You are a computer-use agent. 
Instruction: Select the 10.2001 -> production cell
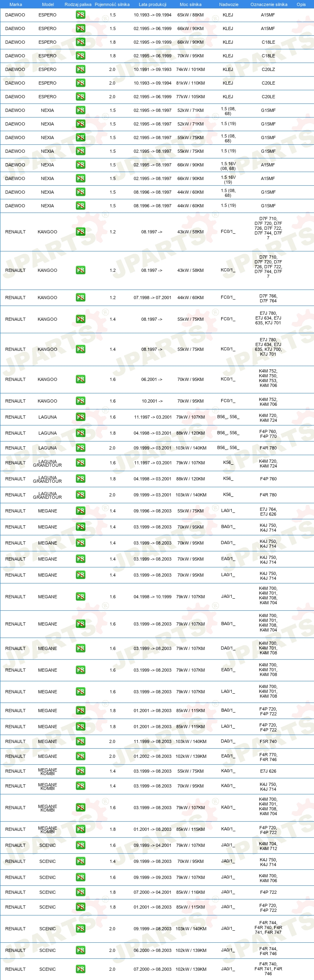(152, 401)
